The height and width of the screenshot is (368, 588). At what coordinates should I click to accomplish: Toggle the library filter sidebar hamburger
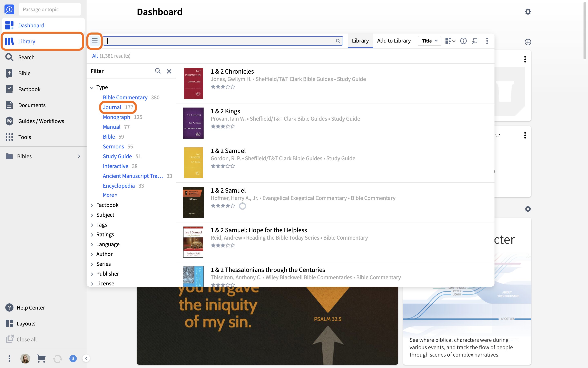(95, 41)
